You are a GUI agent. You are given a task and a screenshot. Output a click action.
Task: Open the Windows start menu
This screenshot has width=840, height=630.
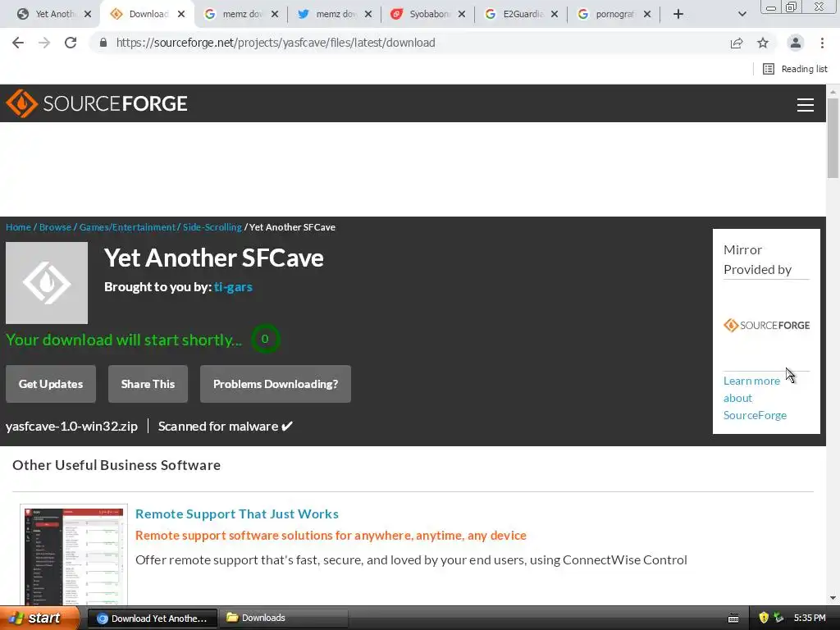[x=39, y=619]
